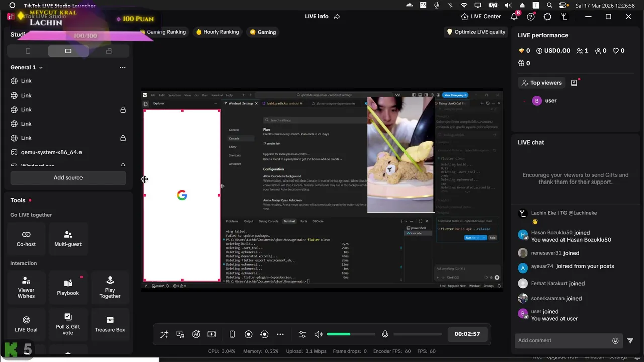Open the Playbook tool
644x362 pixels.
[x=68, y=287]
